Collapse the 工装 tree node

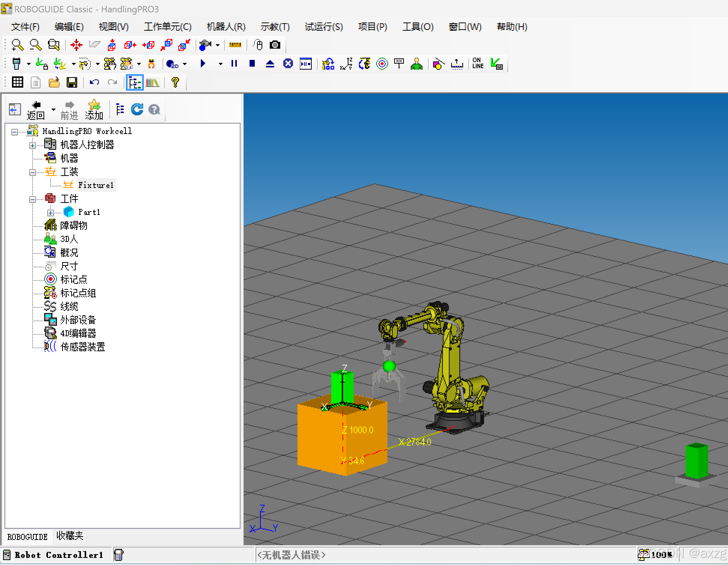click(x=33, y=173)
